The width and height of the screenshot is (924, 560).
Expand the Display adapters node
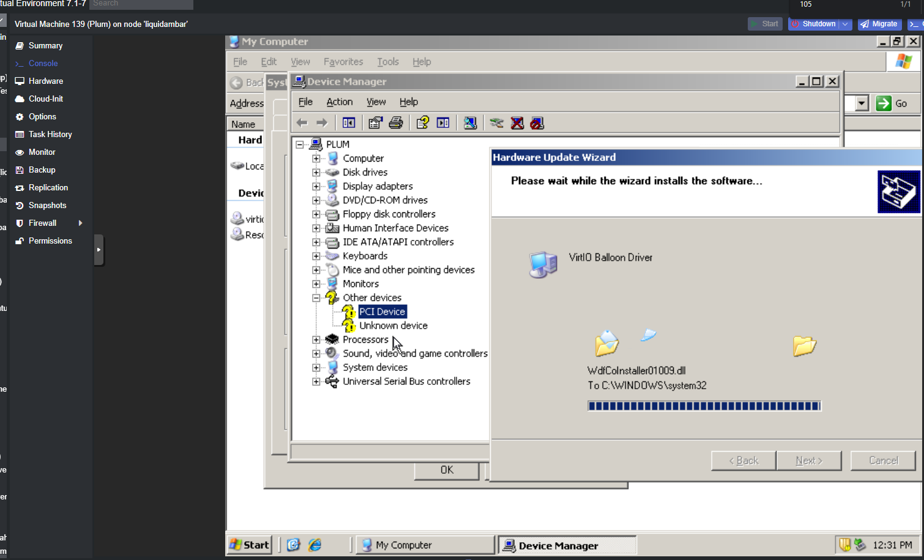click(x=316, y=187)
